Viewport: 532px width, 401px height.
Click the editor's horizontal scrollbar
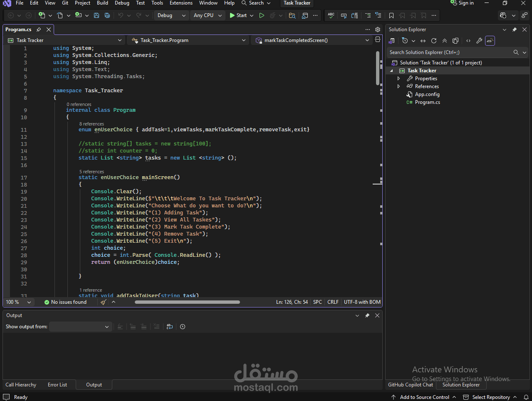point(187,302)
